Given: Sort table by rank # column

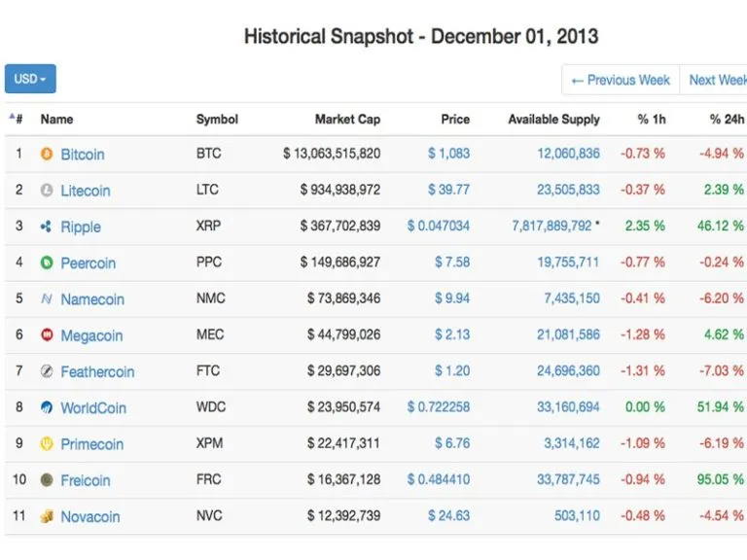Looking at the screenshot, I should click(17, 119).
